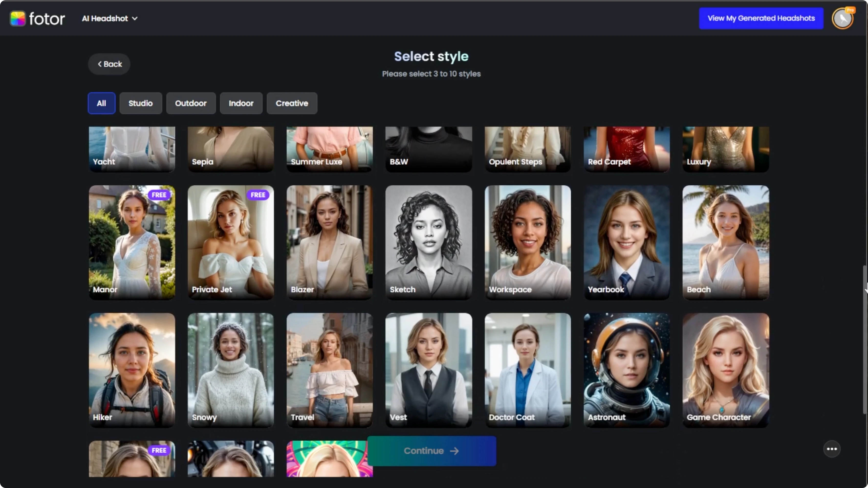The height and width of the screenshot is (488, 868).
Task: Choose the Private Jet style
Action: [231, 243]
